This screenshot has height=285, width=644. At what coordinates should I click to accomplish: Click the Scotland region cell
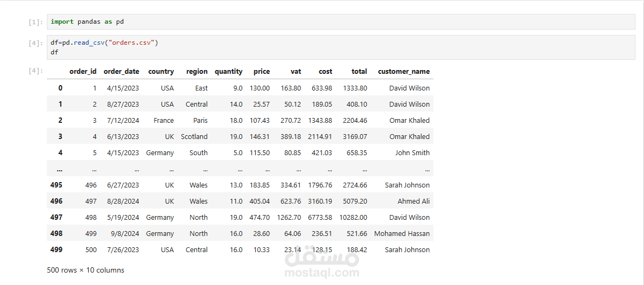194,136
